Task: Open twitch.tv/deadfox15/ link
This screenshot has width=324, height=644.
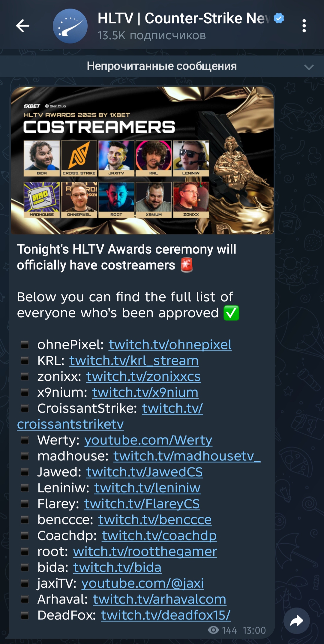Action: 166,615
